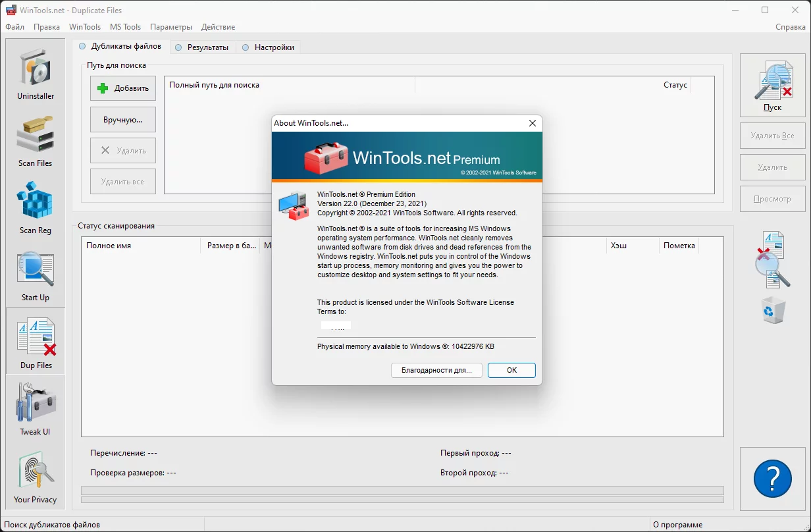Open the Scan Files tool

point(36,140)
